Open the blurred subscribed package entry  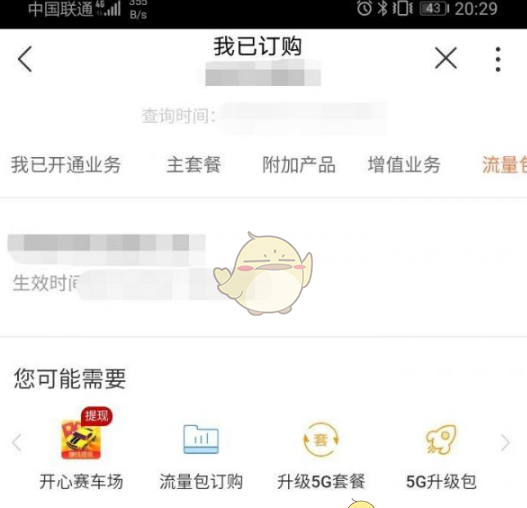click(264, 267)
